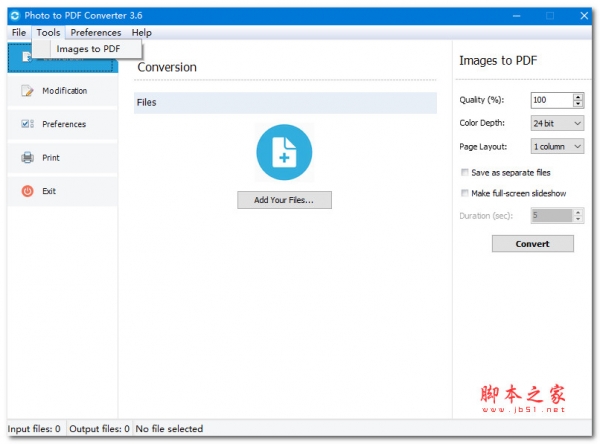
Task: Click 'Input files: 0' in status bar
Action: click(x=34, y=429)
